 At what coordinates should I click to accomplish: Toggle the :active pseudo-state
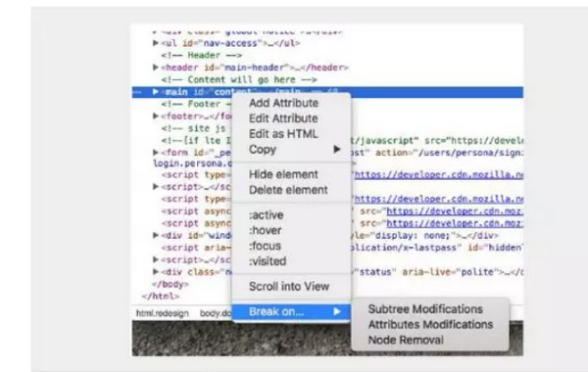tap(266, 215)
